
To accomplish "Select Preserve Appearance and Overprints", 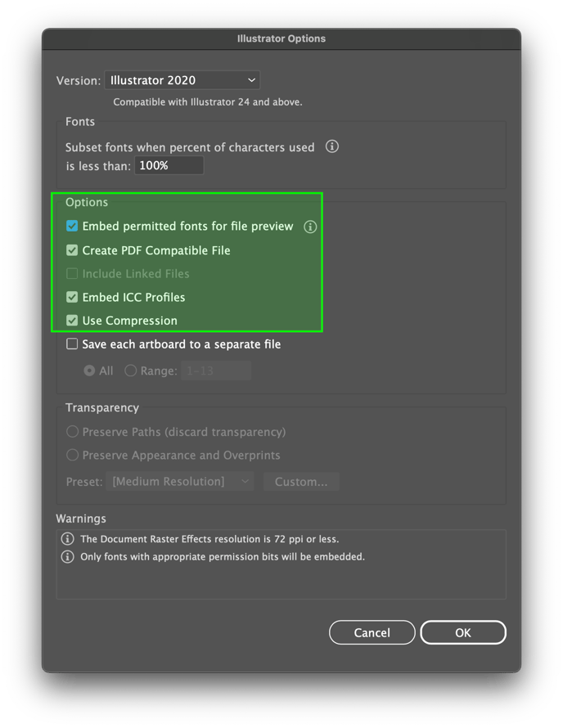I will pos(73,456).
